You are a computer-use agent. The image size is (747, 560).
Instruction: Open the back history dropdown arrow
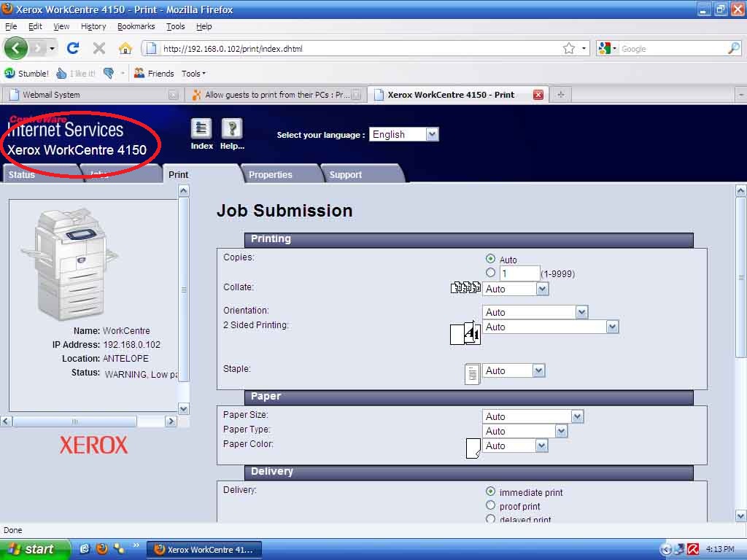click(52, 48)
